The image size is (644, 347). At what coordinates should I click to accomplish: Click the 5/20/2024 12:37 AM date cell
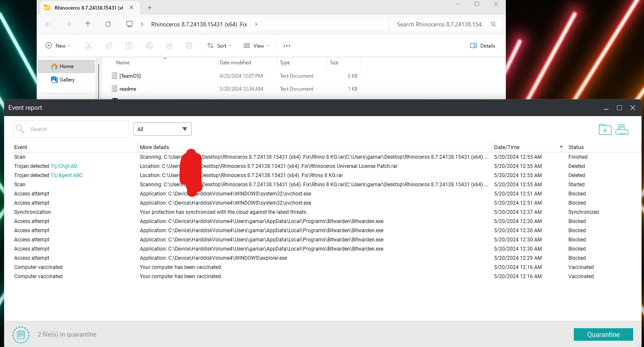pos(518,212)
